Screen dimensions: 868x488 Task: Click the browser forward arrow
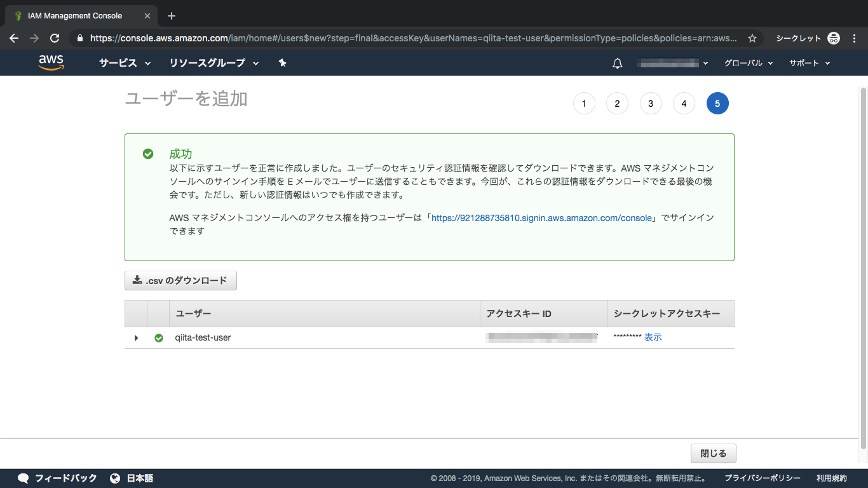tap(34, 38)
